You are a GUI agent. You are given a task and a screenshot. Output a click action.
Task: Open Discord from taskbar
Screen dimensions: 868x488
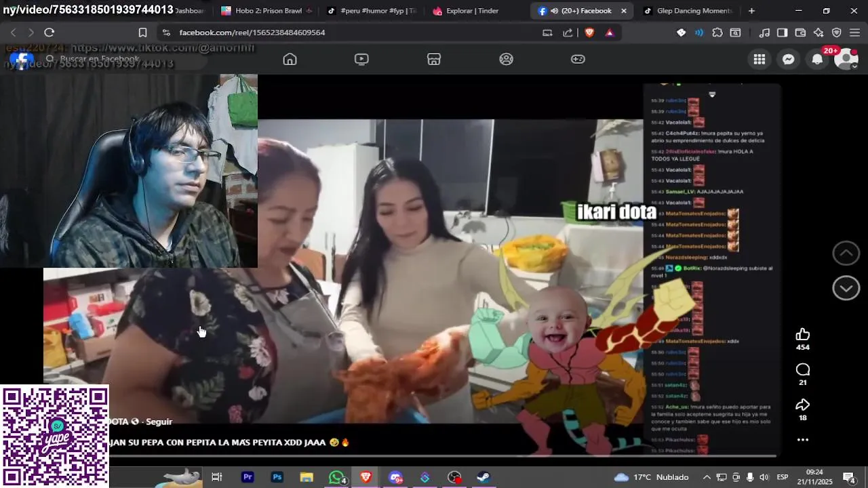coord(395,477)
